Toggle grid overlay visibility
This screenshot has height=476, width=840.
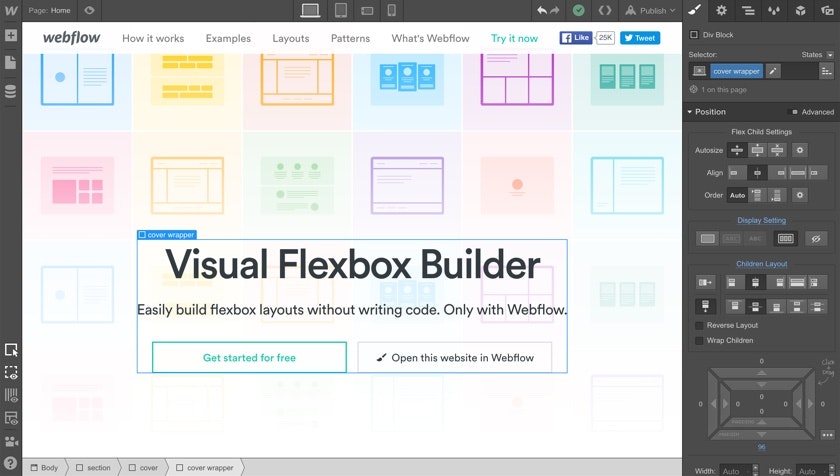[11, 396]
